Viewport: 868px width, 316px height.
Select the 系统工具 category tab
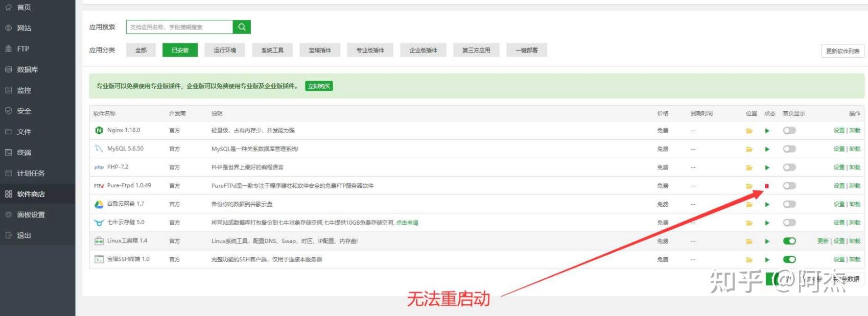tap(272, 50)
